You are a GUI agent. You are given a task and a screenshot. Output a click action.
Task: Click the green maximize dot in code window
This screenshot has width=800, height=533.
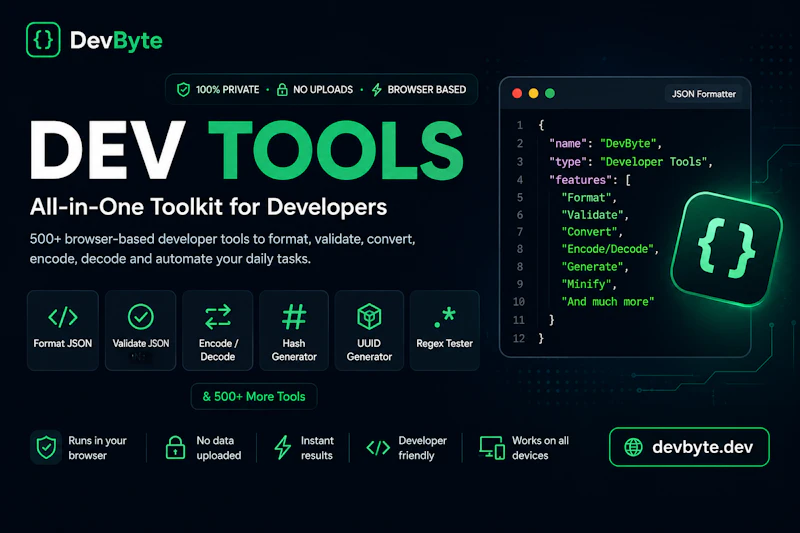550,93
